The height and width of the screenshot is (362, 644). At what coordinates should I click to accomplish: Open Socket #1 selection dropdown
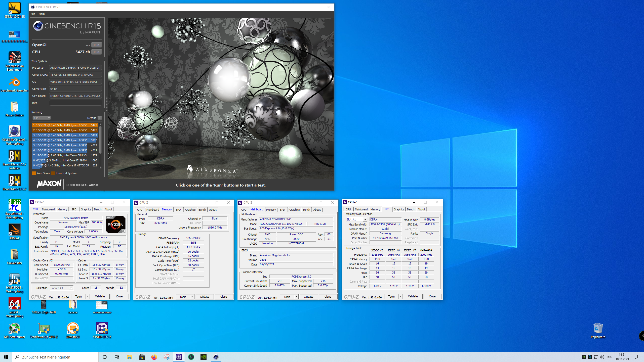pyautogui.click(x=61, y=288)
